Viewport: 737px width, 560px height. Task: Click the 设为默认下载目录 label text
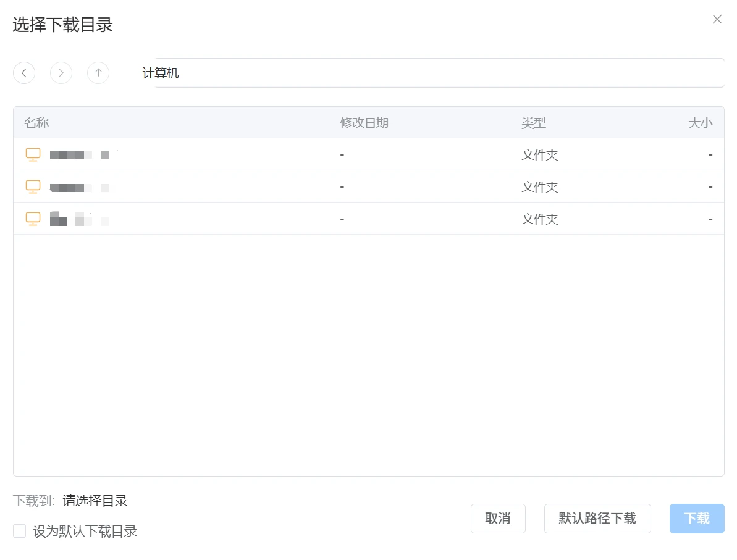85,532
